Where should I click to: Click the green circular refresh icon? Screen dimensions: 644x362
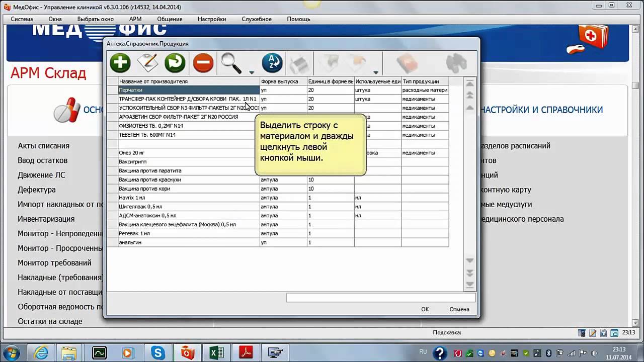point(175,63)
